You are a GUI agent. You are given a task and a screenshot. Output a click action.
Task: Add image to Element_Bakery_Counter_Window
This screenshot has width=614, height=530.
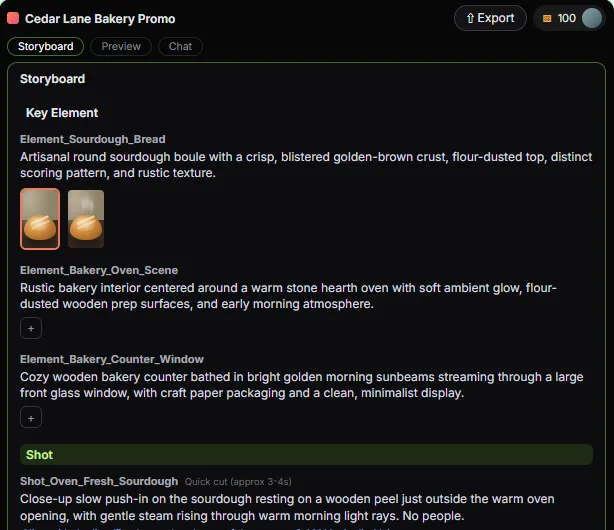[31, 418]
